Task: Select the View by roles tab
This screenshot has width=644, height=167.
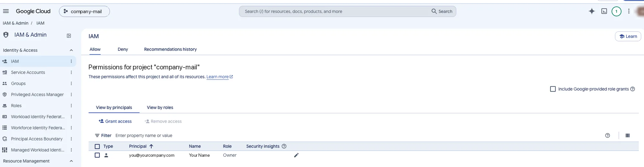Action: [x=160, y=107]
